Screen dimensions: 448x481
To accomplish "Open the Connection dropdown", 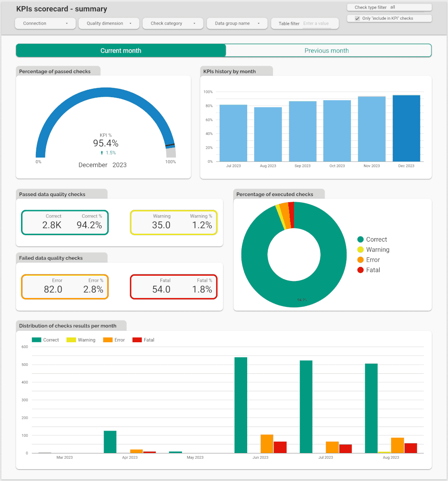I will (x=45, y=23).
